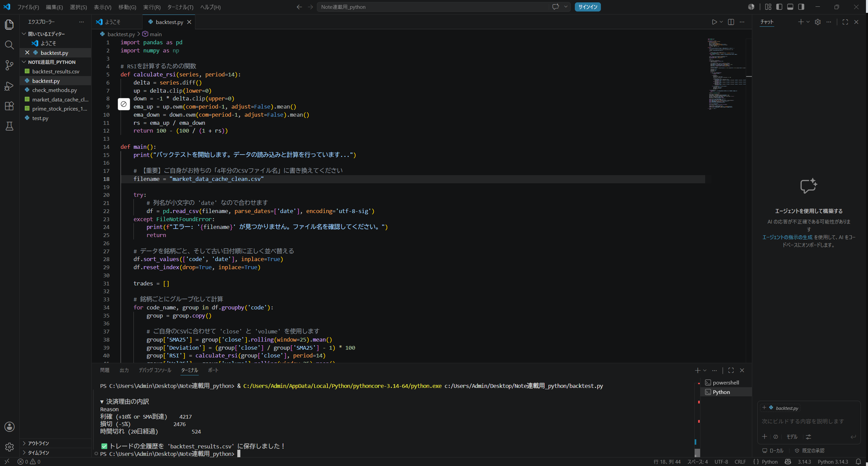The image size is (868, 466).
Task: Open run options dropdown arrow
Action: coord(721,22)
